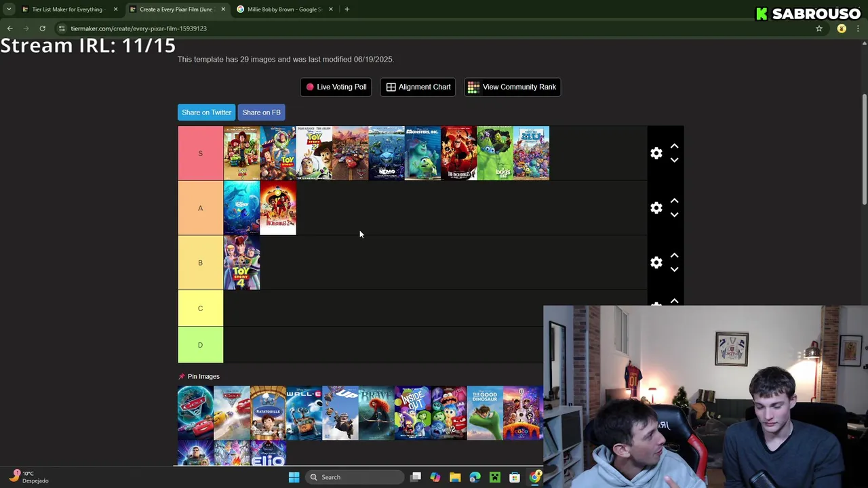Select Monsters University poster in S tier
Image resolution: width=868 pixels, height=488 pixels.
(x=531, y=153)
